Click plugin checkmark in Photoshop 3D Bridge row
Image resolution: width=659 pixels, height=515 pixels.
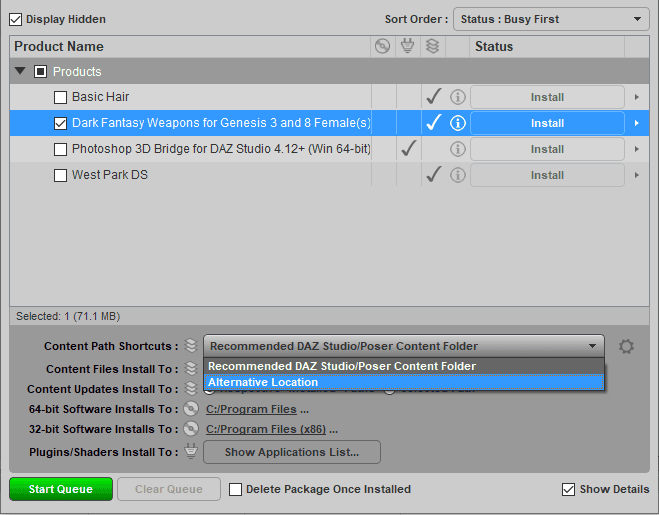tap(409, 148)
